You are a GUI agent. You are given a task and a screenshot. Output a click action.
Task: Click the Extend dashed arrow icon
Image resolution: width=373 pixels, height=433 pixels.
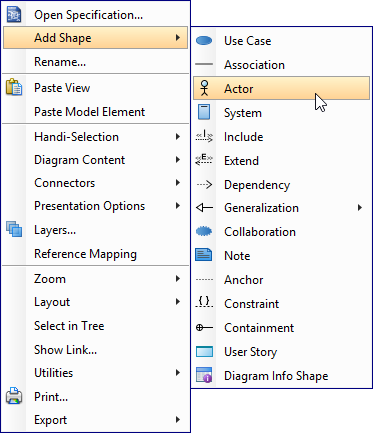click(204, 160)
